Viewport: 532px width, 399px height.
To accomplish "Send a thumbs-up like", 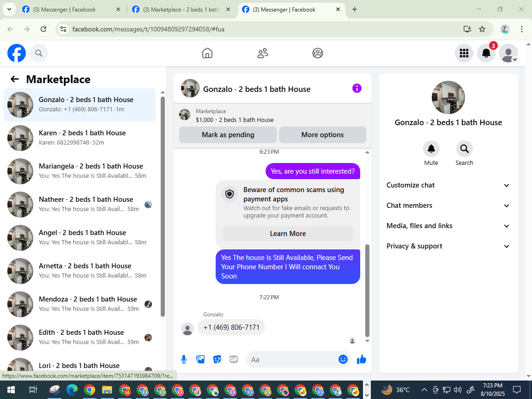I will click(362, 359).
